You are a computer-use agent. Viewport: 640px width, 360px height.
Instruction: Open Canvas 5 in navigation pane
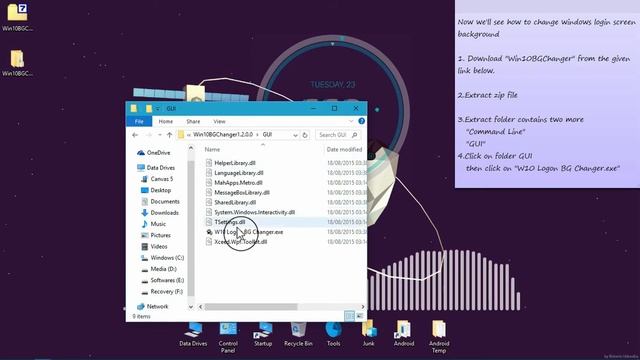point(162,179)
